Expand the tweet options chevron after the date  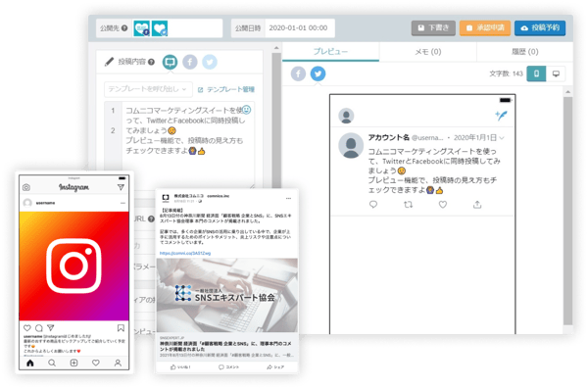[x=502, y=138]
